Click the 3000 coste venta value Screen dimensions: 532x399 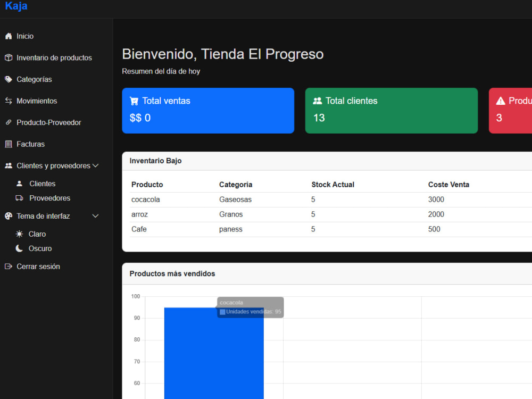tap(436, 199)
